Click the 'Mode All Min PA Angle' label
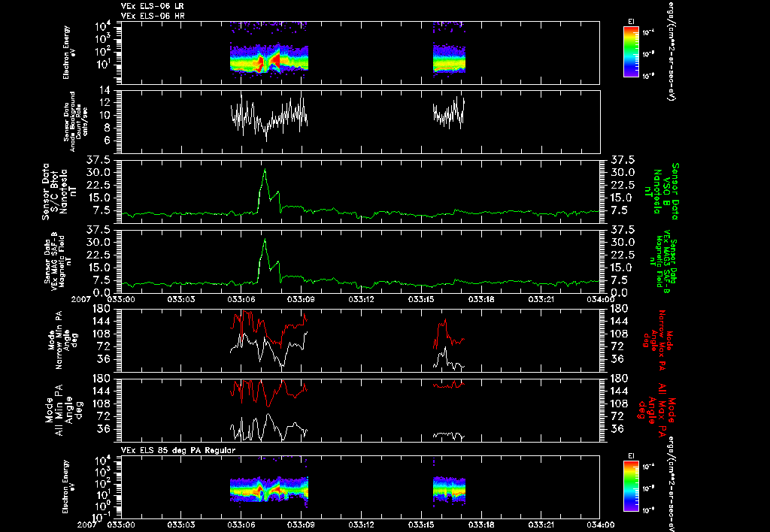The height and width of the screenshot is (532, 770). pyautogui.click(x=64, y=410)
